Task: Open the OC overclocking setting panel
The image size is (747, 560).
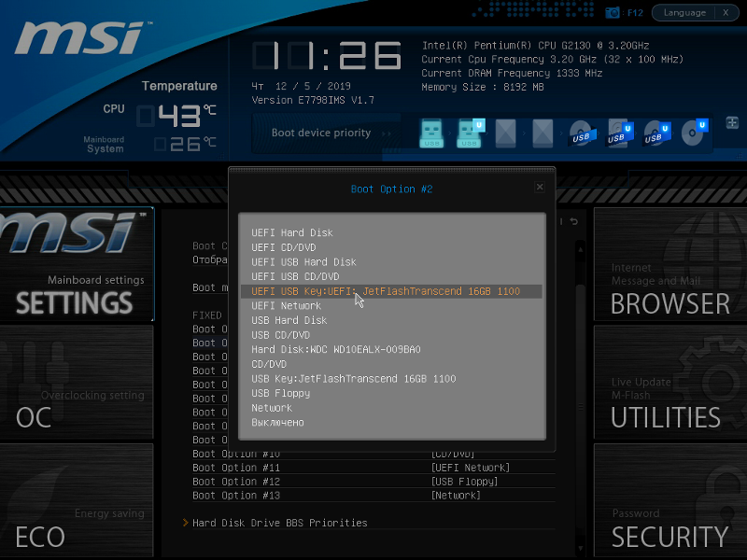Action: click(77, 383)
